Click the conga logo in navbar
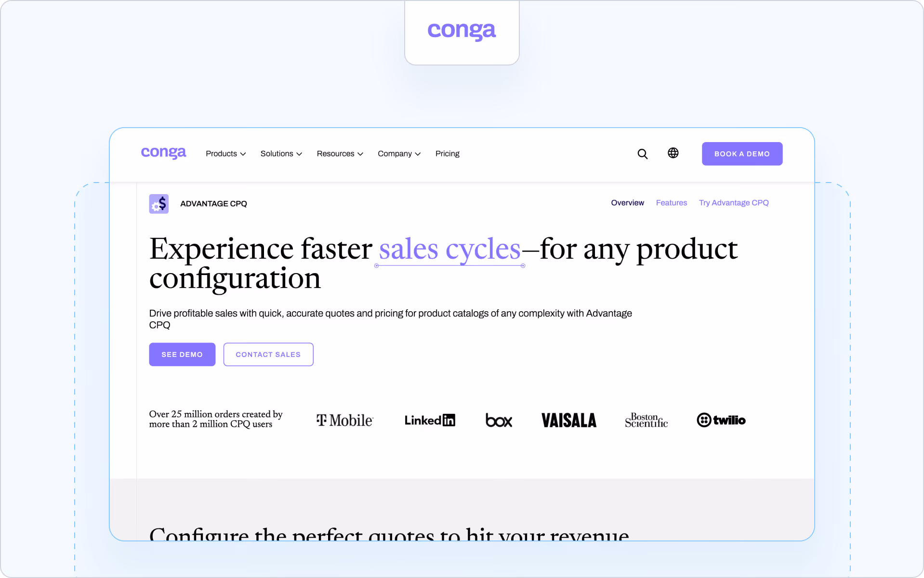The height and width of the screenshot is (578, 924). 163,153
